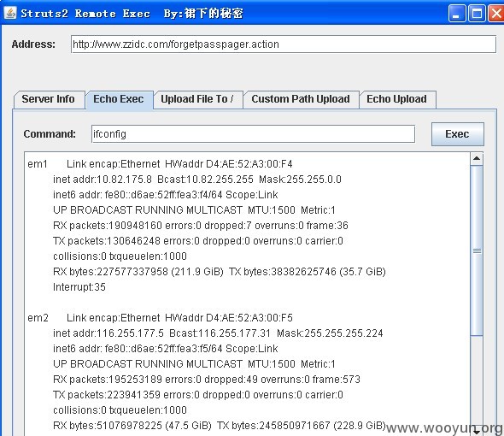This screenshot has width=504, height=436.
Task: Click the TX packets:223941359 line
Action: pyautogui.click(x=198, y=395)
